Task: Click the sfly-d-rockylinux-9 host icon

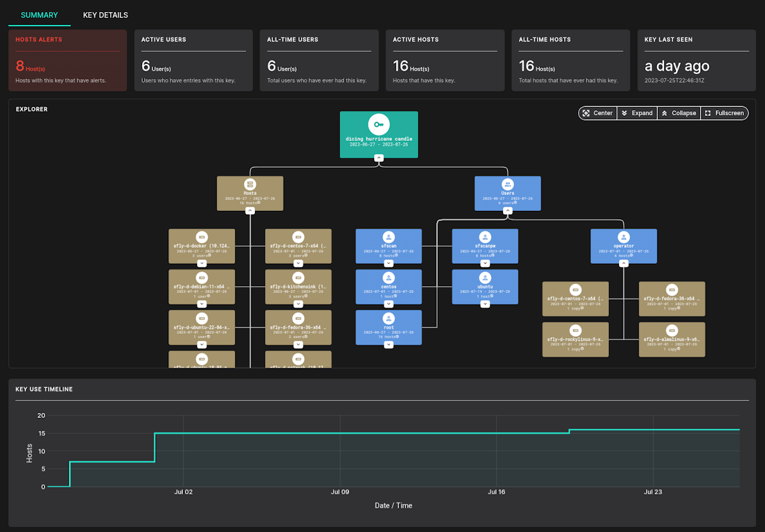Action: coord(575,330)
